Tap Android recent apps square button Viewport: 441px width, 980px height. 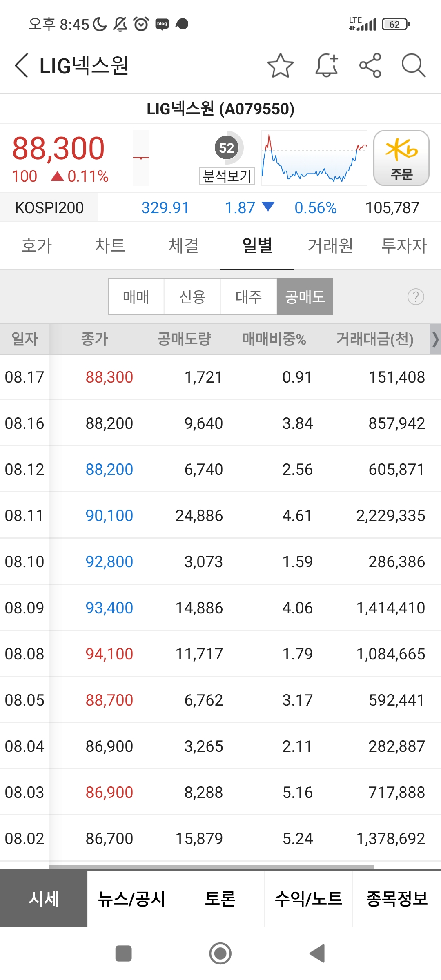click(x=124, y=953)
